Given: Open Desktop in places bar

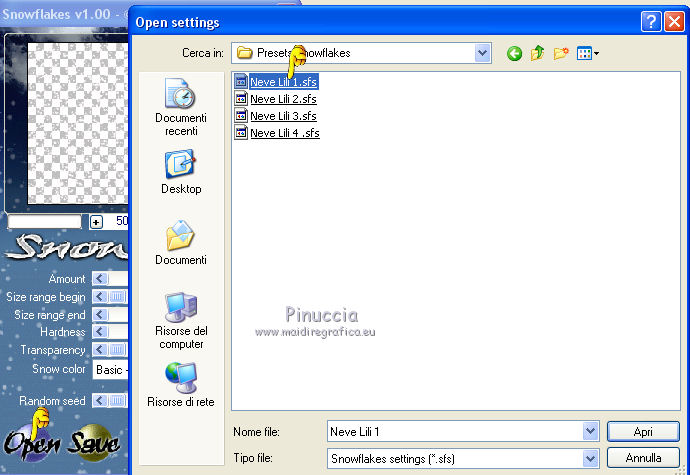Looking at the screenshot, I should click(181, 172).
